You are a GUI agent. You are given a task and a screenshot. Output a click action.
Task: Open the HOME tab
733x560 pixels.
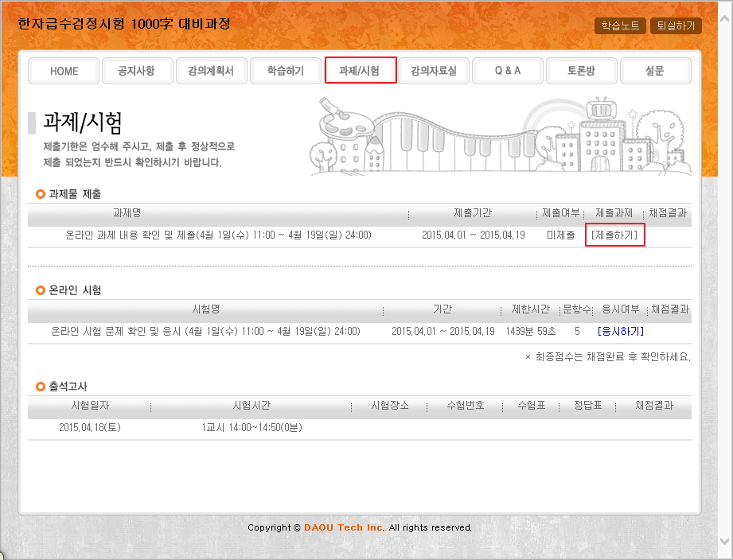[x=64, y=71]
